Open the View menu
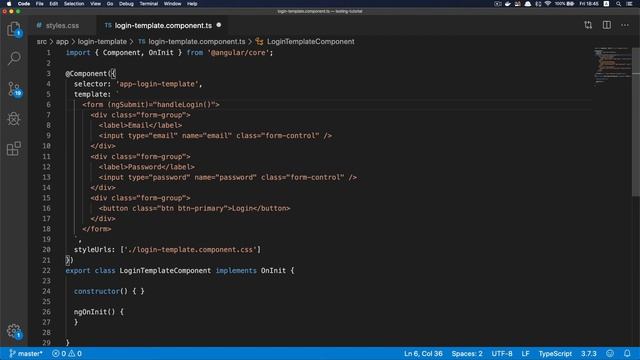Image resolution: width=640 pixels, height=360 pixels. pyautogui.click(x=96, y=4)
